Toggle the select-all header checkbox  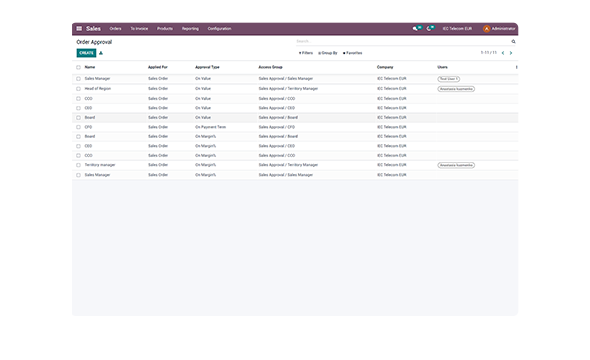point(78,67)
